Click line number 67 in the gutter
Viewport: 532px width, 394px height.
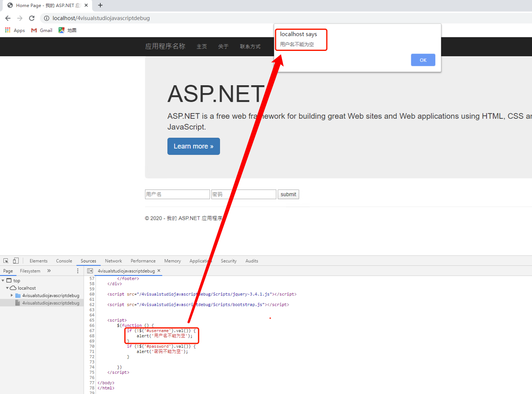point(92,331)
